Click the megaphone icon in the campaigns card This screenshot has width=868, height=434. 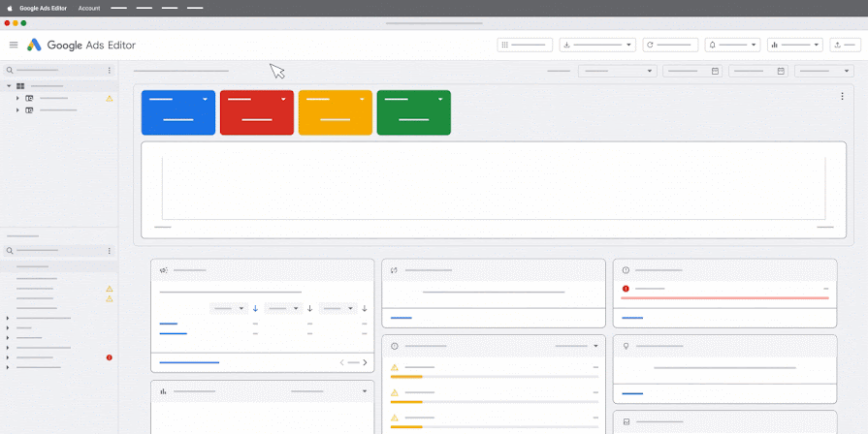(x=163, y=270)
